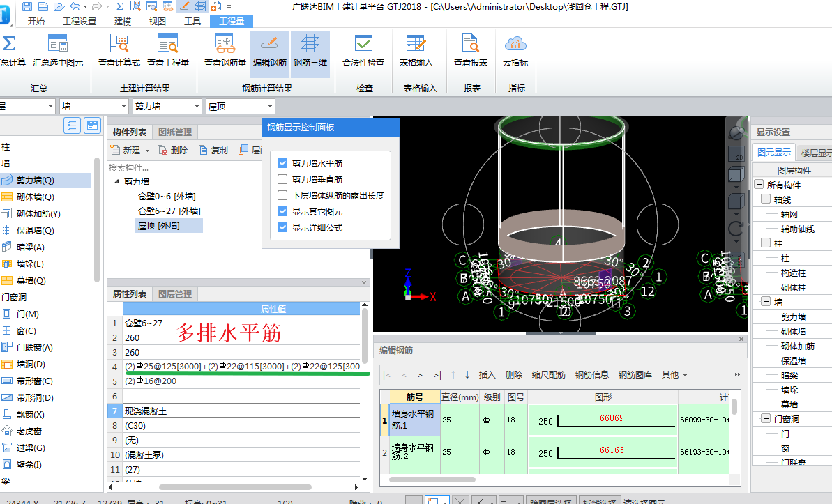Open 云指标 from the ribbon
The image size is (832, 504).
point(515,52)
